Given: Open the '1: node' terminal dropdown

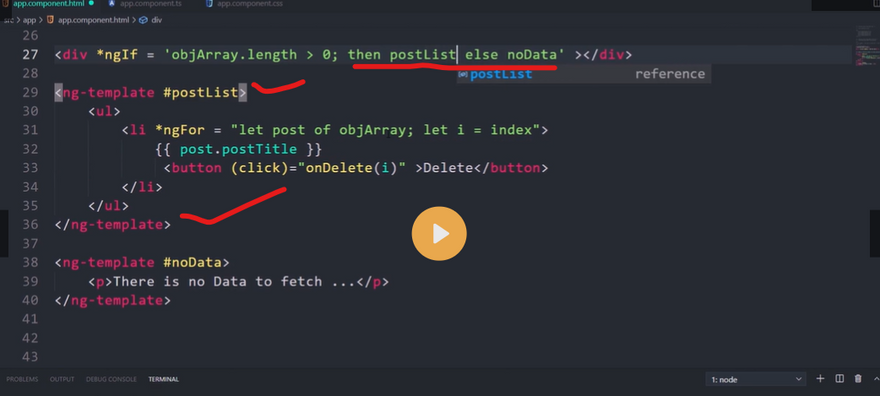Looking at the screenshot, I should 755,380.
